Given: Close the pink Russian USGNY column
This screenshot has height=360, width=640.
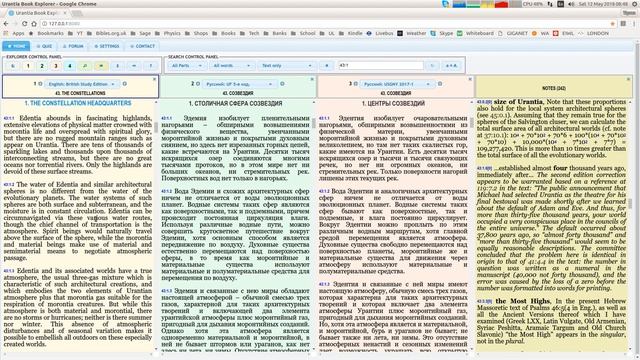Looking at the screenshot, I should 470,79.
